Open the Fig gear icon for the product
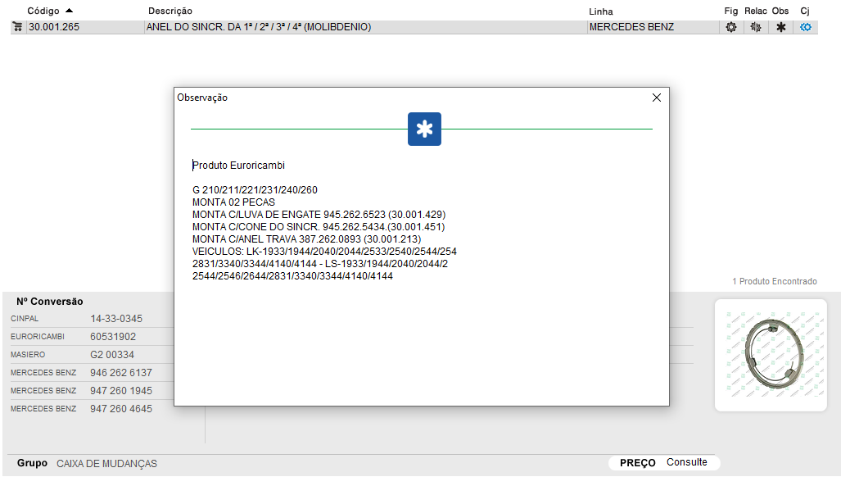The height and width of the screenshot is (486, 868). [x=730, y=27]
